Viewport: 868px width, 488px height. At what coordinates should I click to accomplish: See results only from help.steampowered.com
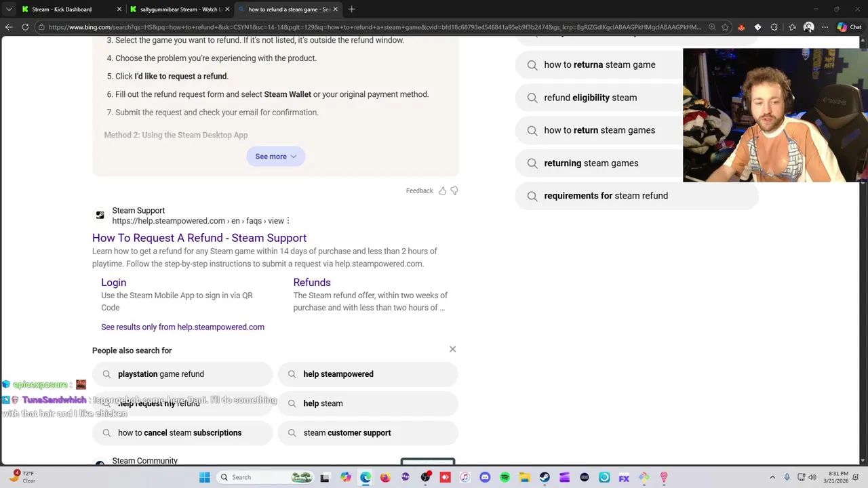pos(182,327)
